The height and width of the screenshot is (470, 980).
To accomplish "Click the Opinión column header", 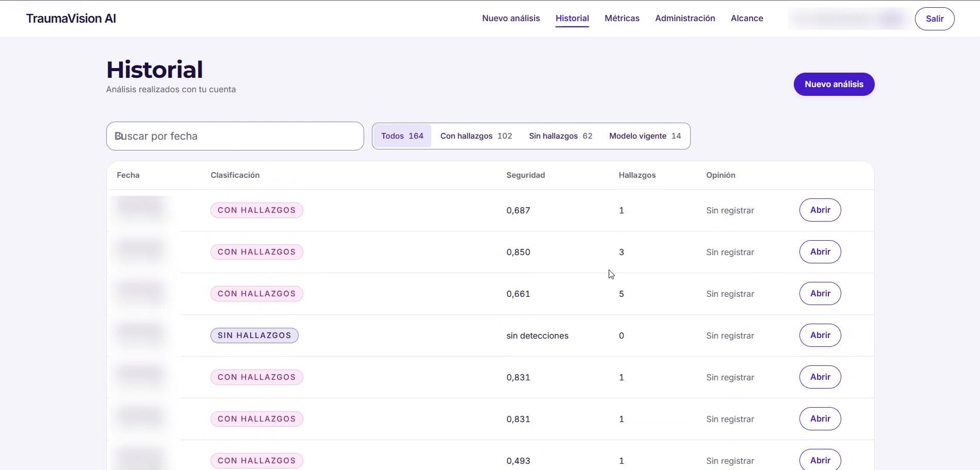I will (721, 175).
